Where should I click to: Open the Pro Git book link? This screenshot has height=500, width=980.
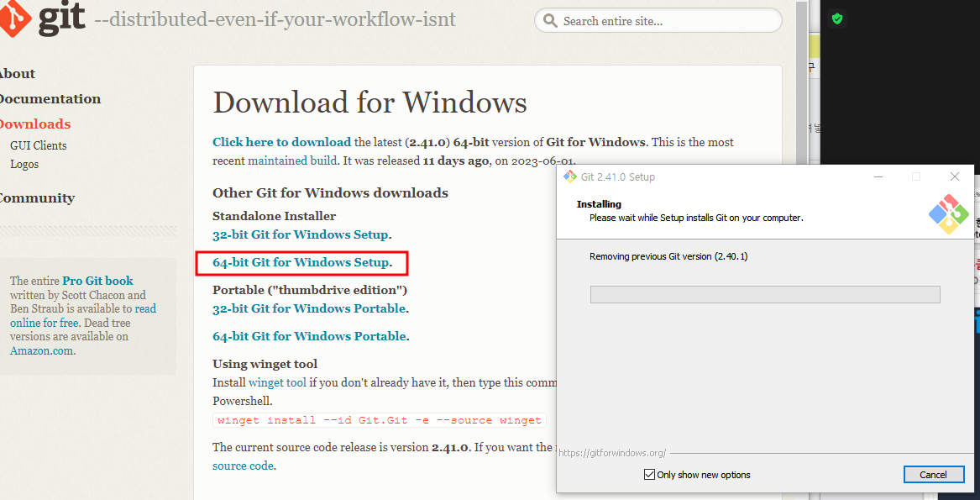click(97, 281)
